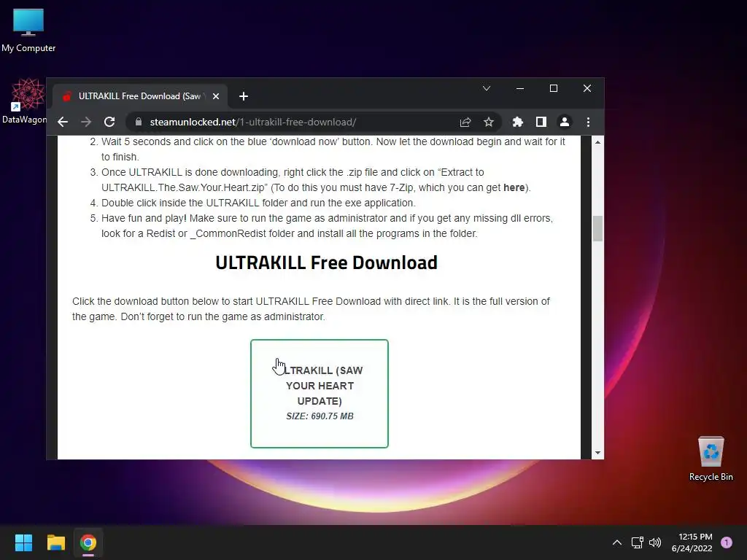The height and width of the screenshot is (560, 747).
Task: Click the "ULTRAKILL Free Download" heading
Action: (x=326, y=262)
